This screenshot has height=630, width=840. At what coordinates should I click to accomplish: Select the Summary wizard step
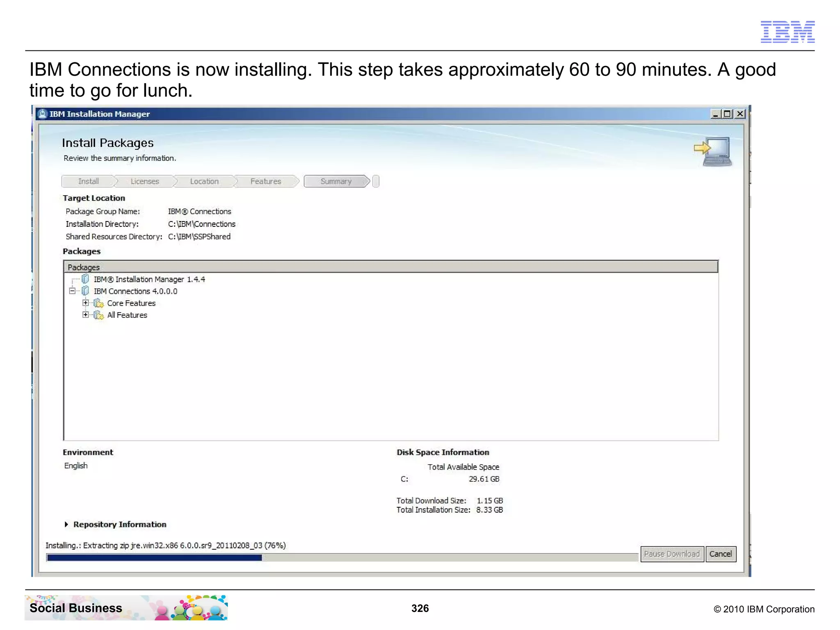click(336, 181)
